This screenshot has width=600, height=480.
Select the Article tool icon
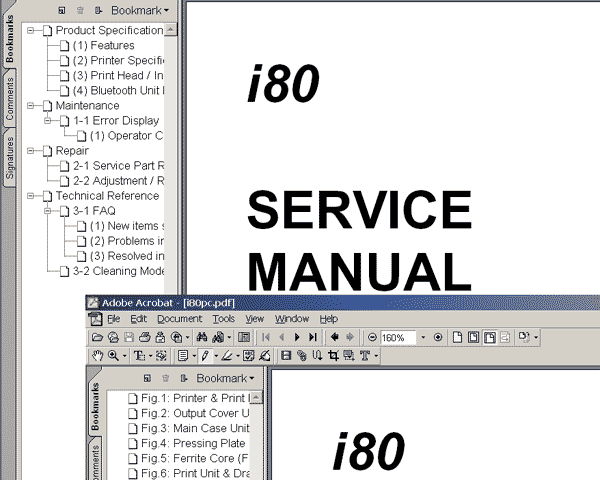tap(317, 356)
